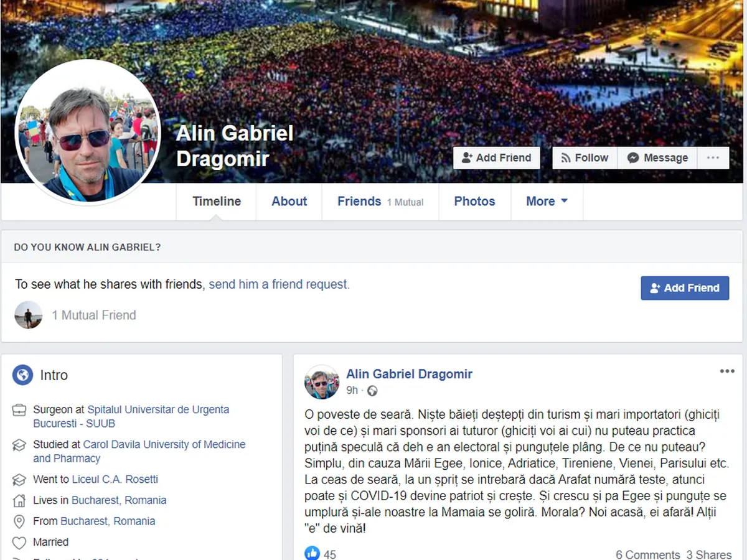The image size is (747, 560).
Task: Follow this profile with the Follow button
Action: [585, 158]
